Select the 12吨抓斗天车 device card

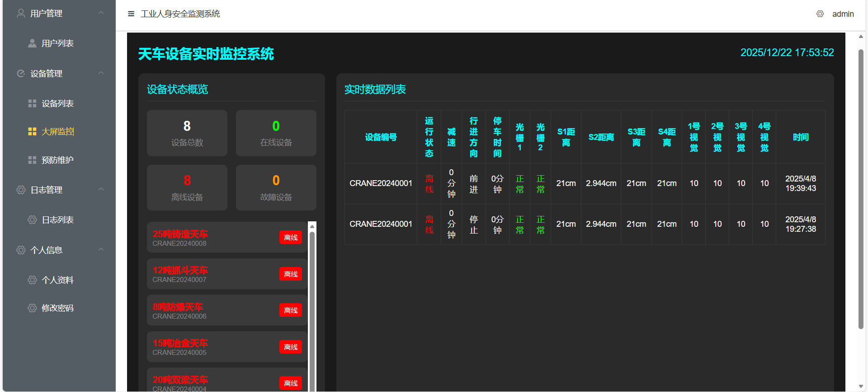227,274
